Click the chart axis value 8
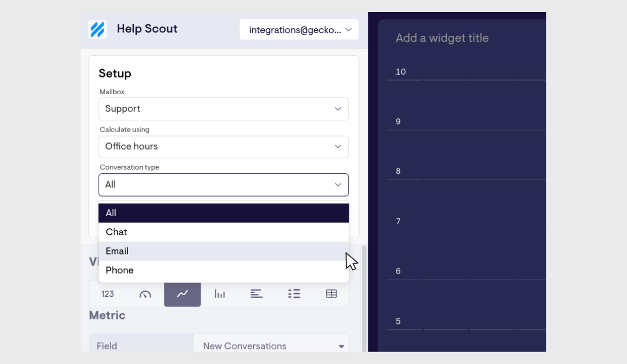The height and width of the screenshot is (364, 627). pos(398,171)
